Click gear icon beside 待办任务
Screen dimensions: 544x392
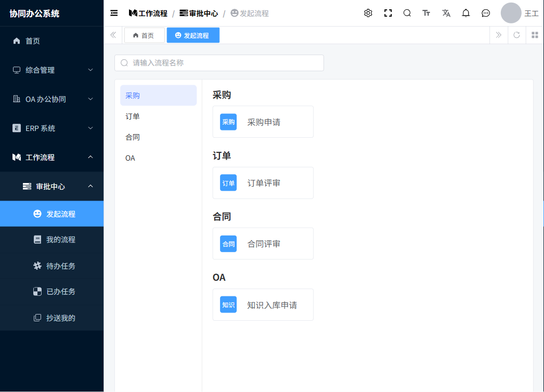37,266
